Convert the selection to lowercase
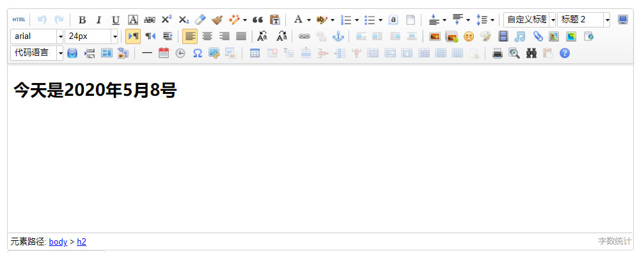The image size is (644, 253). point(282,36)
